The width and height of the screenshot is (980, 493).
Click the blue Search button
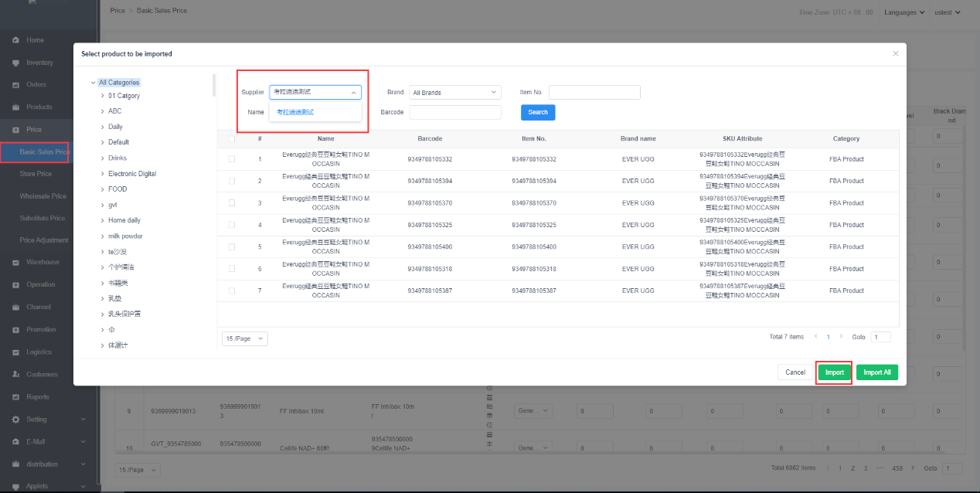538,113
